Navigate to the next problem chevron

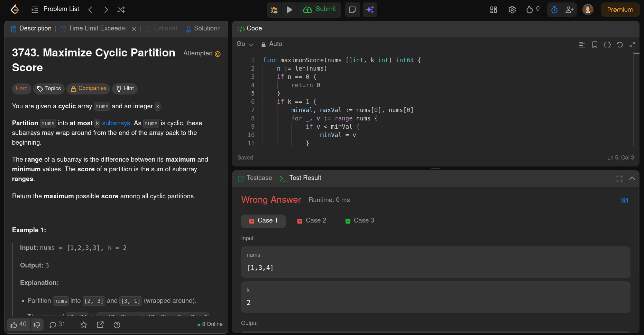[x=106, y=9]
